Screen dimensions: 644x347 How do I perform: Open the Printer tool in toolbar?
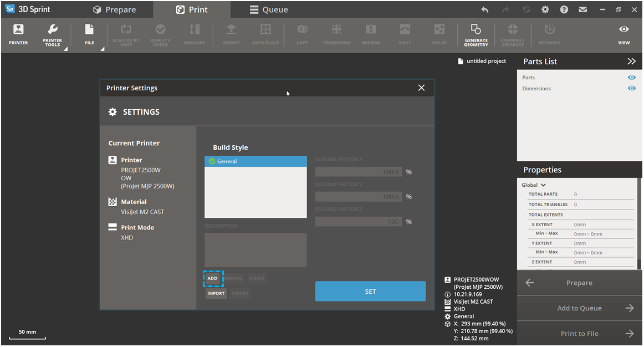pyautogui.click(x=18, y=34)
